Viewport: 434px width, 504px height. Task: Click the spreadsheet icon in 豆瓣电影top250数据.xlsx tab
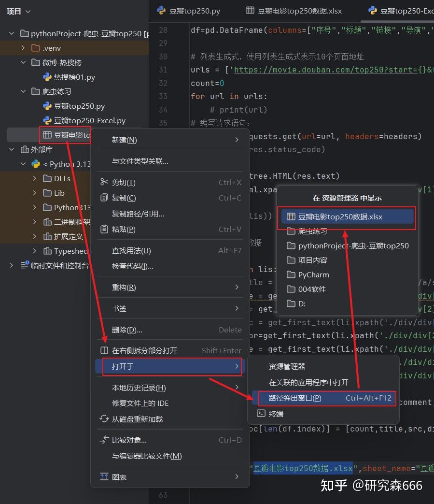click(x=249, y=10)
